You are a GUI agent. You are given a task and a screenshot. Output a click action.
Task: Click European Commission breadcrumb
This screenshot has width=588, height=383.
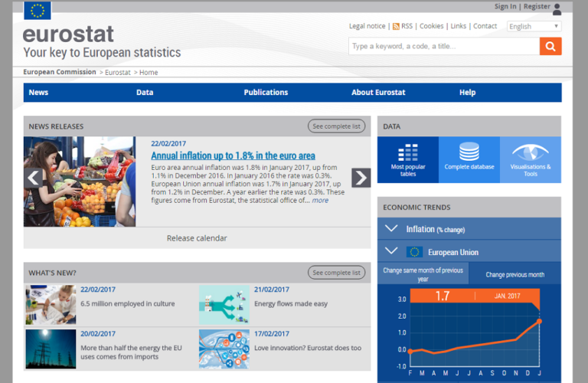pyautogui.click(x=60, y=72)
